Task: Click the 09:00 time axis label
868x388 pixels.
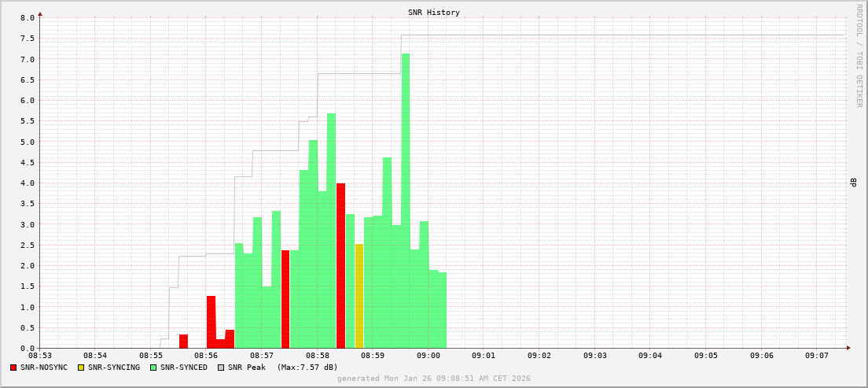Action: [x=428, y=356]
